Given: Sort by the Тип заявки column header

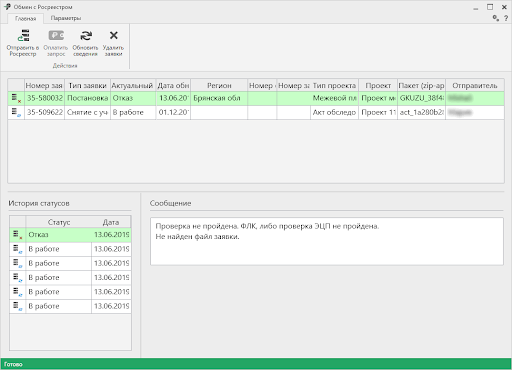Looking at the screenshot, I should click(x=87, y=86).
